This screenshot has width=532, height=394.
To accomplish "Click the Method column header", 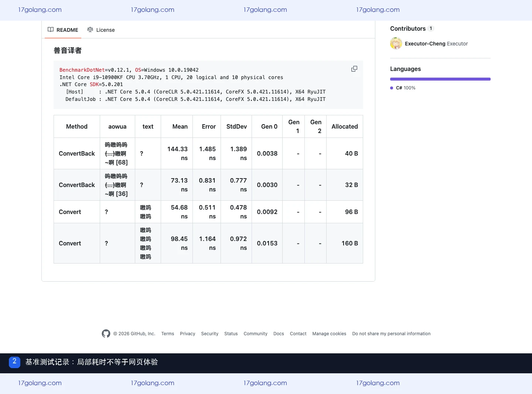I will click(x=77, y=126).
